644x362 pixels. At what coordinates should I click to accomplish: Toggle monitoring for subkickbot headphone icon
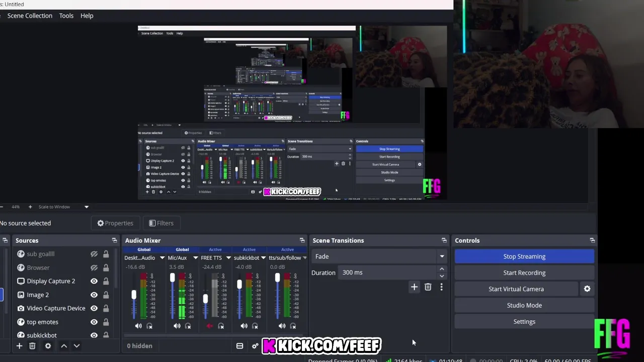click(255, 326)
